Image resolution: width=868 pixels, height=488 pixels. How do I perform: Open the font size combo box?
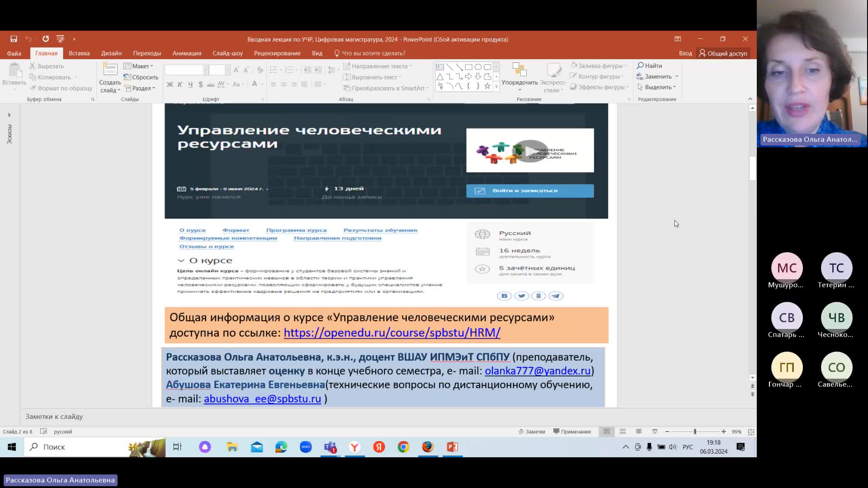tap(219, 70)
